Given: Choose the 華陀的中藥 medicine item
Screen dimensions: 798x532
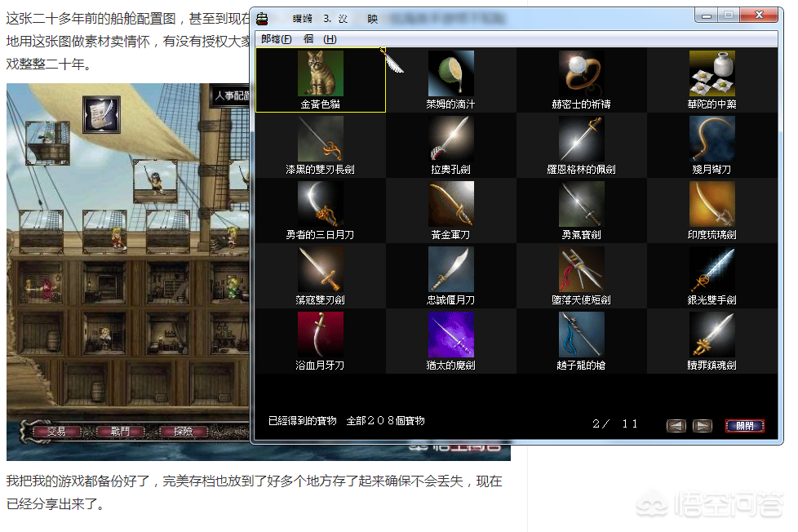Looking at the screenshot, I should tap(712, 74).
